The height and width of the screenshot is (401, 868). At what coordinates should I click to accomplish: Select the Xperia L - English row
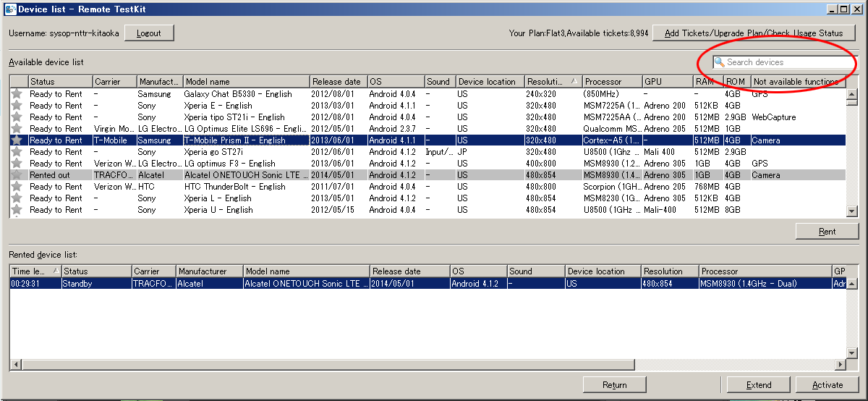click(427, 198)
